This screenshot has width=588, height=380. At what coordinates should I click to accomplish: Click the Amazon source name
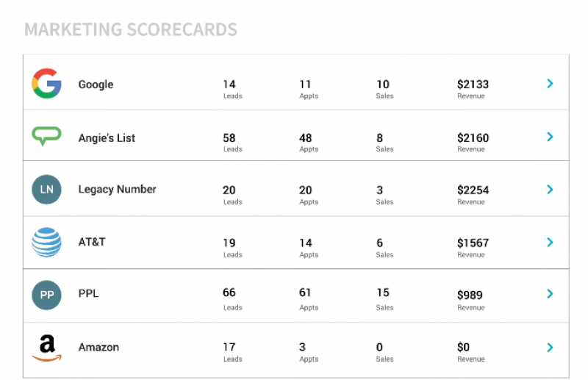98,347
